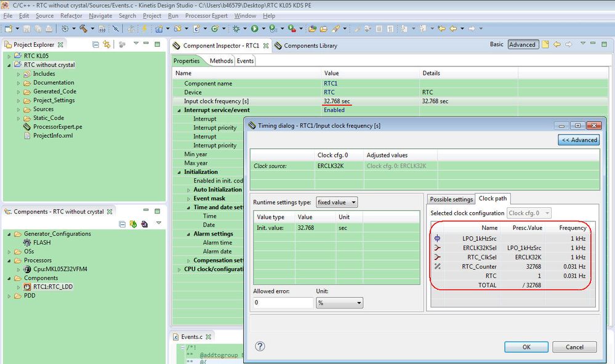Screen dimensions: 615x364
Task: Click Collapse All icon in Components view
Action: [122, 224]
